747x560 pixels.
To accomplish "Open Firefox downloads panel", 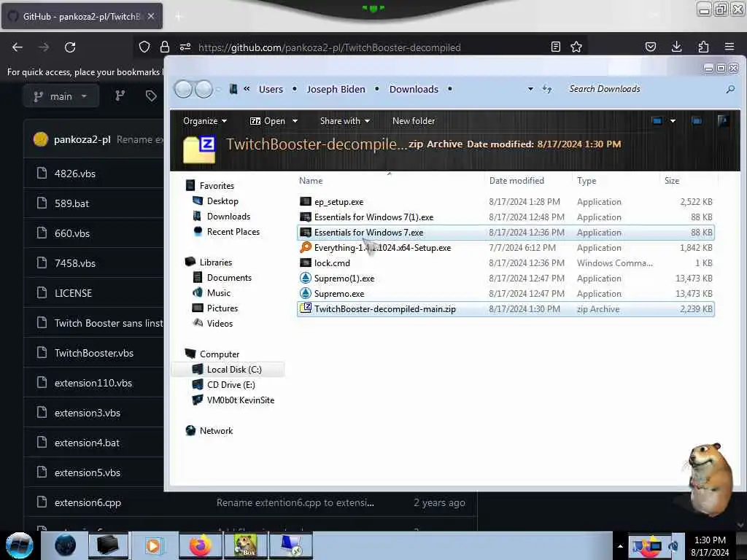I will tap(676, 47).
